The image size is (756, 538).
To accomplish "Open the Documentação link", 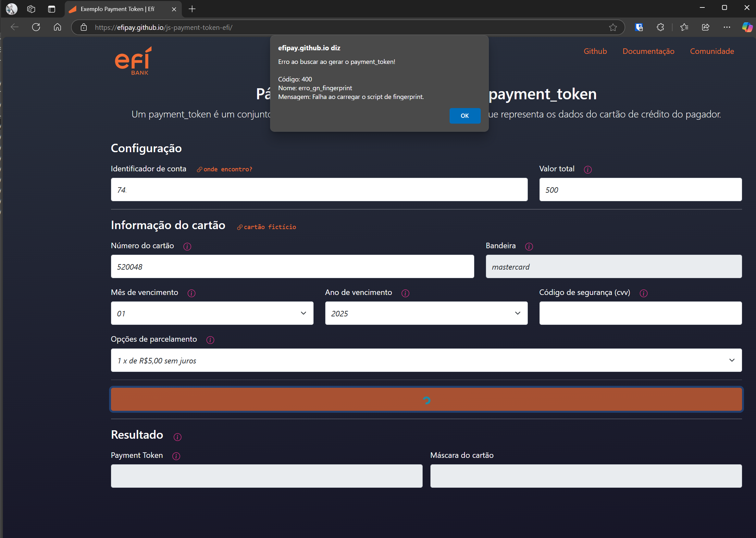I will pos(648,51).
